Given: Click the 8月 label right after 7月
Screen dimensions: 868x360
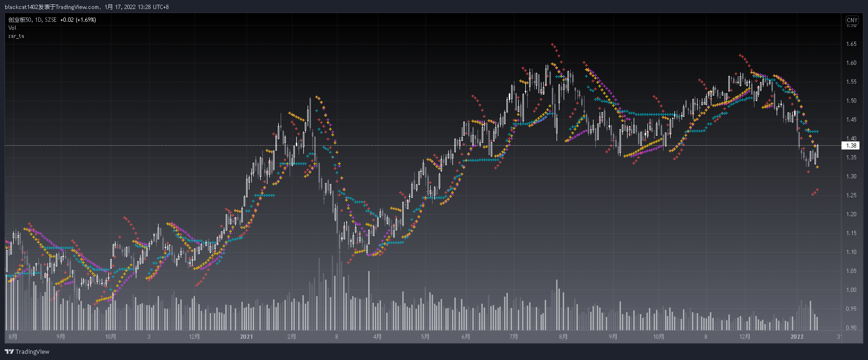Looking at the screenshot, I should tap(563, 337).
